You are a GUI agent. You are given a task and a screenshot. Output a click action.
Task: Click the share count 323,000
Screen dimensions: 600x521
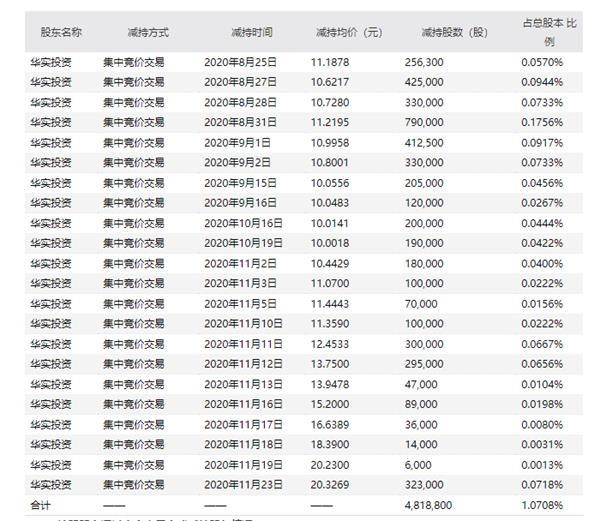[424, 485]
